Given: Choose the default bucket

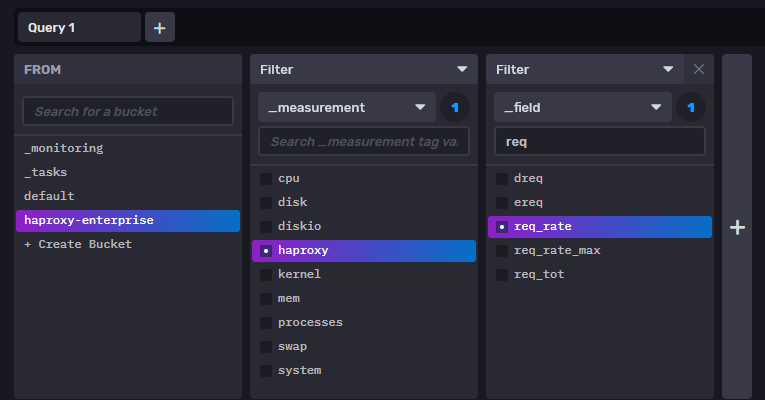Looking at the screenshot, I should tap(50, 196).
